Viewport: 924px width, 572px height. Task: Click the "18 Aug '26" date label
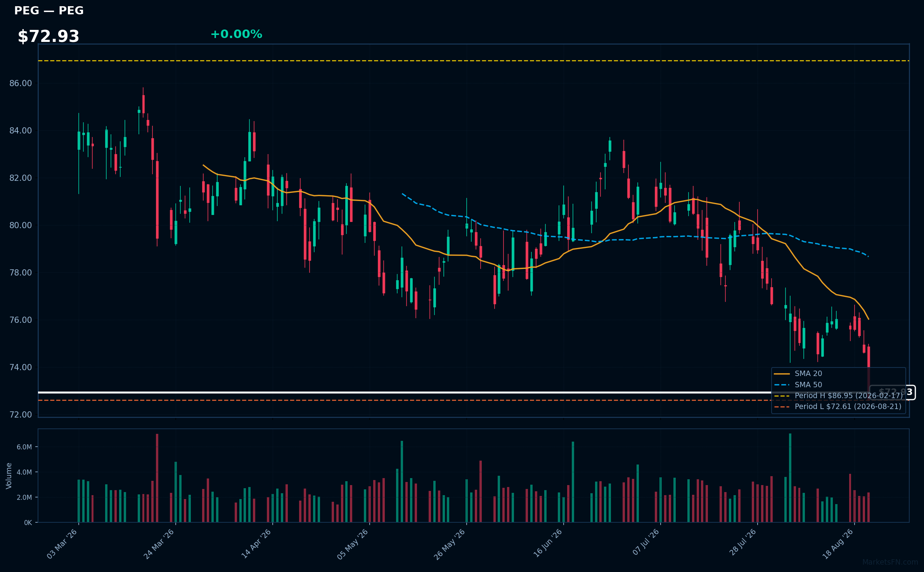pyautogui.click(x=838, y=544)
